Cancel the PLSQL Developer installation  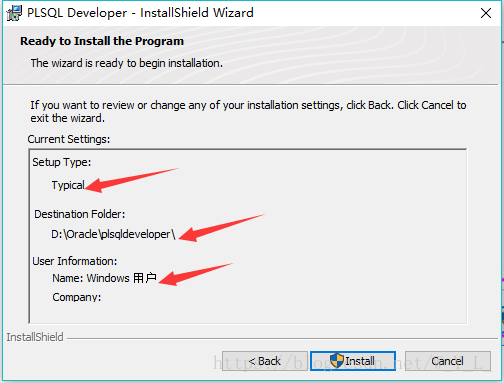click(x=448, y=361)
